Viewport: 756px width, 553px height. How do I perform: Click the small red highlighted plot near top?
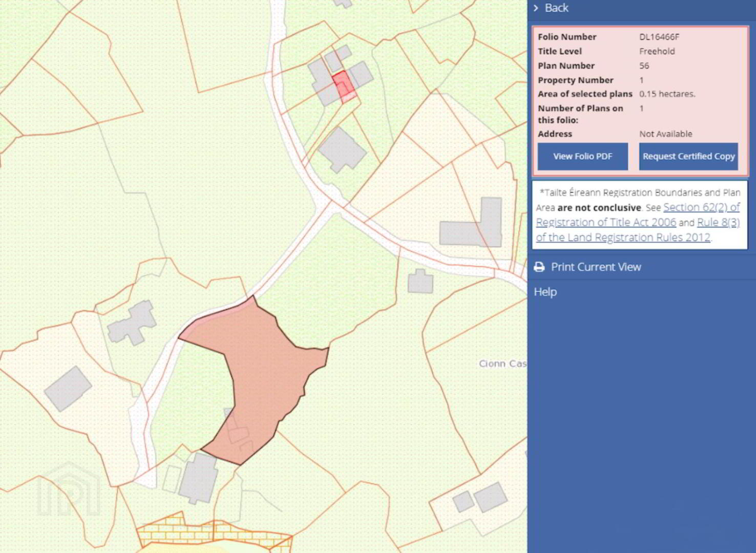click(343, 85)
